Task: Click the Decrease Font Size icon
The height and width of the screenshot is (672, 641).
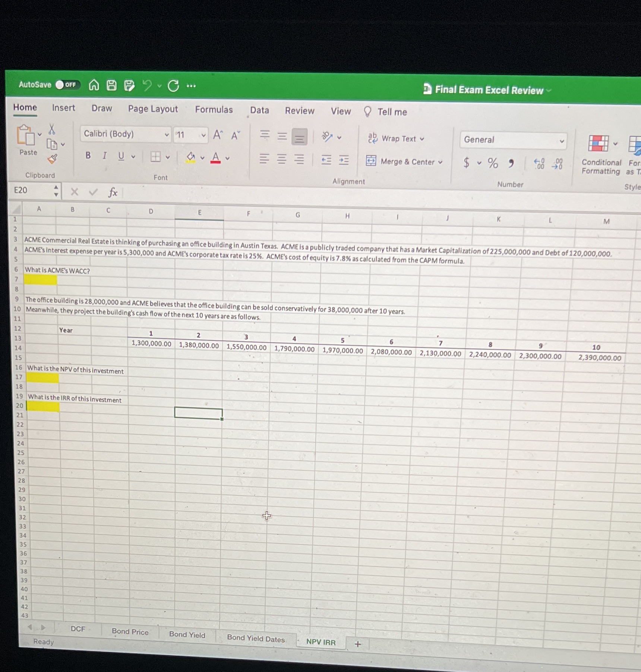Action: (x=236, y=135)
